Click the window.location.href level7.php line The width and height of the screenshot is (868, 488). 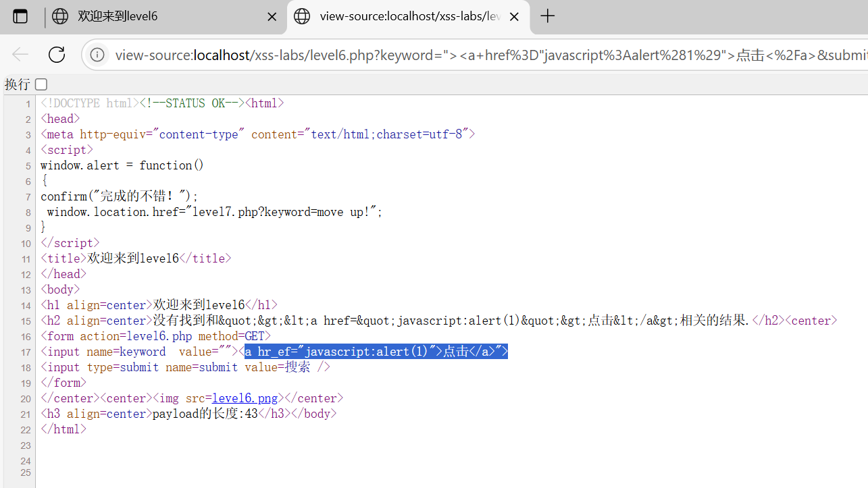[215, 212]
